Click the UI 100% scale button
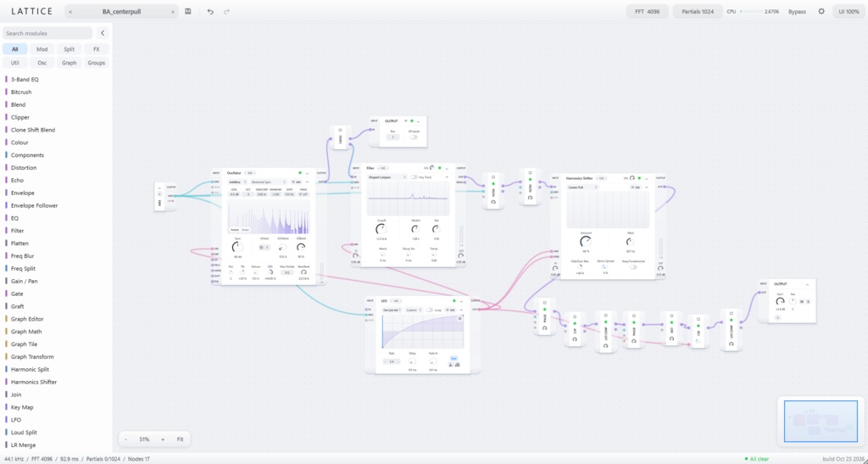 click(x=849, y=11)
